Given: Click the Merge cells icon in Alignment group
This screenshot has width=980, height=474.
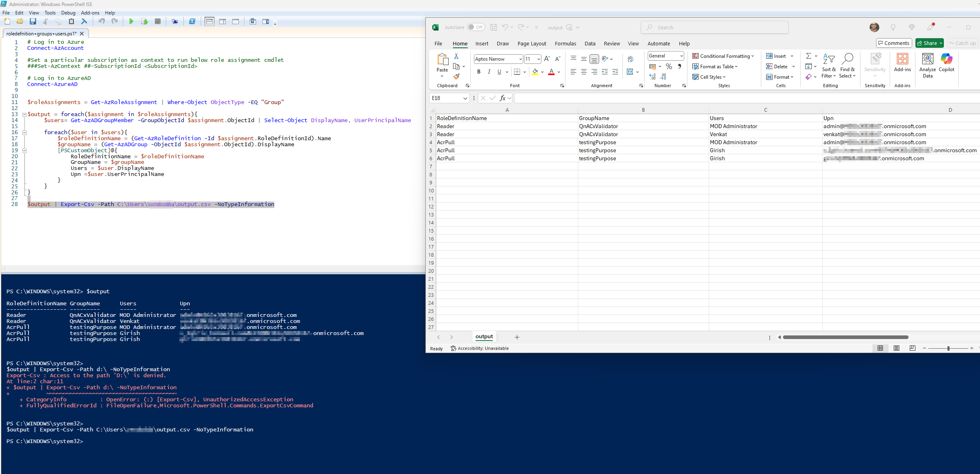Looking at the screenshot, I should (x=630, y=72).
